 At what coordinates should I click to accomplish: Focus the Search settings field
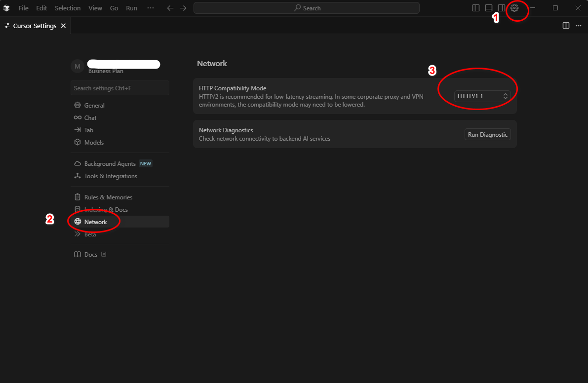click(x=119, y=88)
